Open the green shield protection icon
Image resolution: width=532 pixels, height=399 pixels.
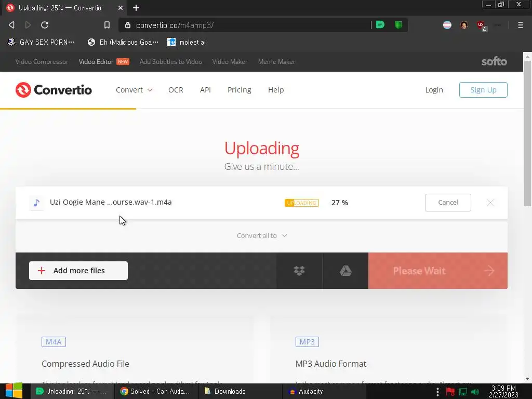pyautogui.click(x=398, y=25)
